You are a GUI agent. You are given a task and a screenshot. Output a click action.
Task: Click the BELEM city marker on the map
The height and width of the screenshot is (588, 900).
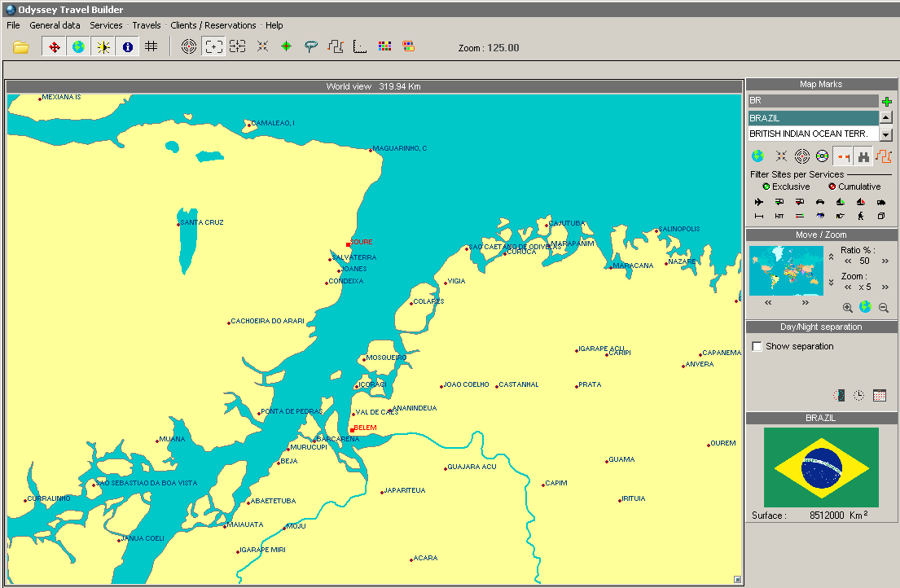point(352,430)
